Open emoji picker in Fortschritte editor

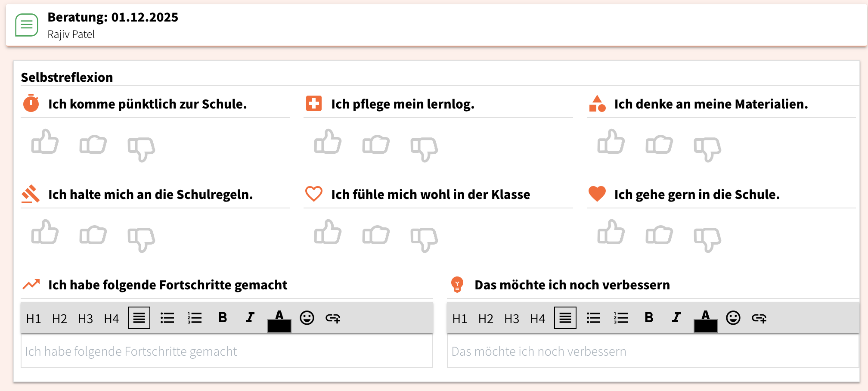[307, 318]
